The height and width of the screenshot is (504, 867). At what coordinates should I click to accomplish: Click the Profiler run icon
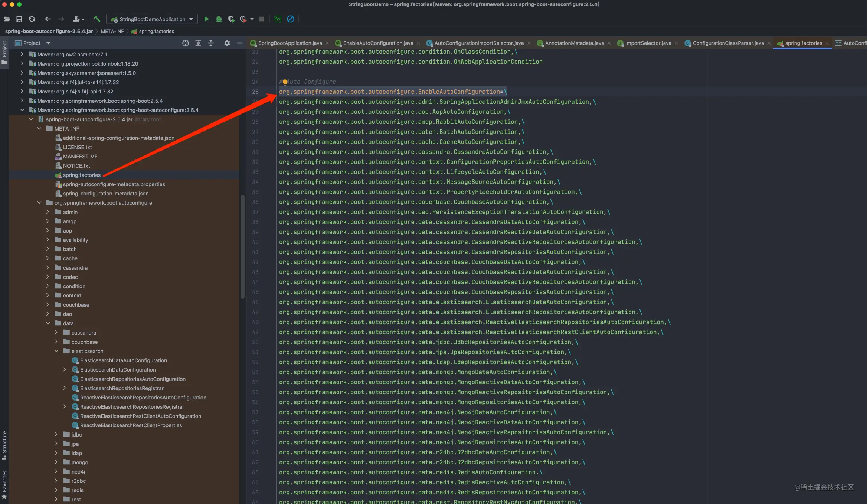[243, 19]
